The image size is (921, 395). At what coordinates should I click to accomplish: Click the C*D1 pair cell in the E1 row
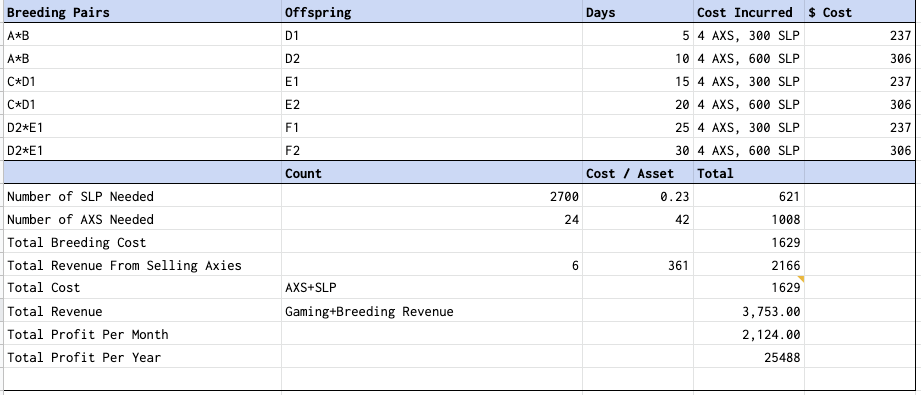coord(142,81)
